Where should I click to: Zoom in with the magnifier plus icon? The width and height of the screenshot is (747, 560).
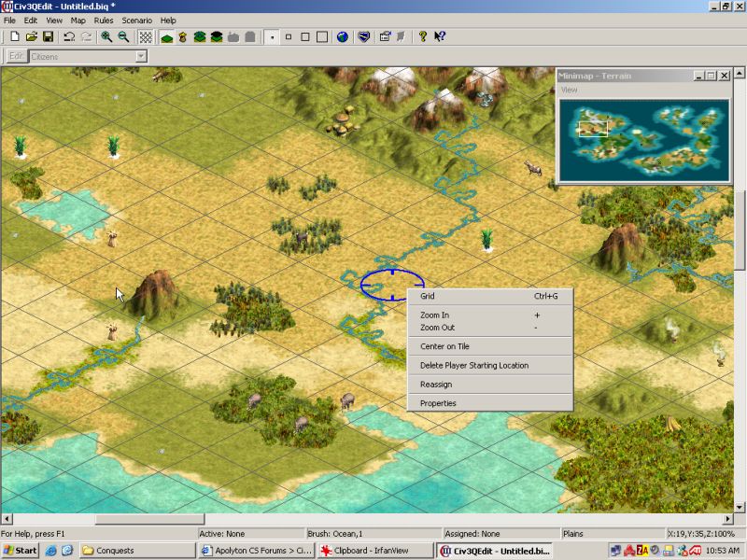tap(106, 37)
